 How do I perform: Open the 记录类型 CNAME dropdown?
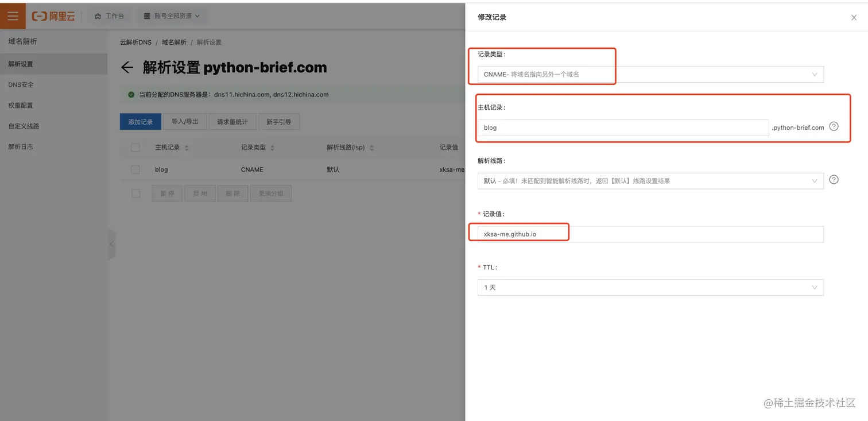650,74
